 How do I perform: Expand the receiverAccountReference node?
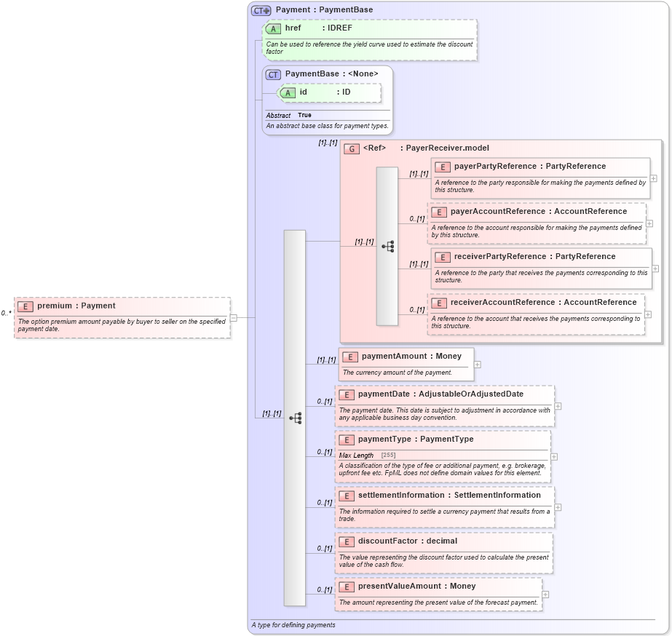coord(648,314)
